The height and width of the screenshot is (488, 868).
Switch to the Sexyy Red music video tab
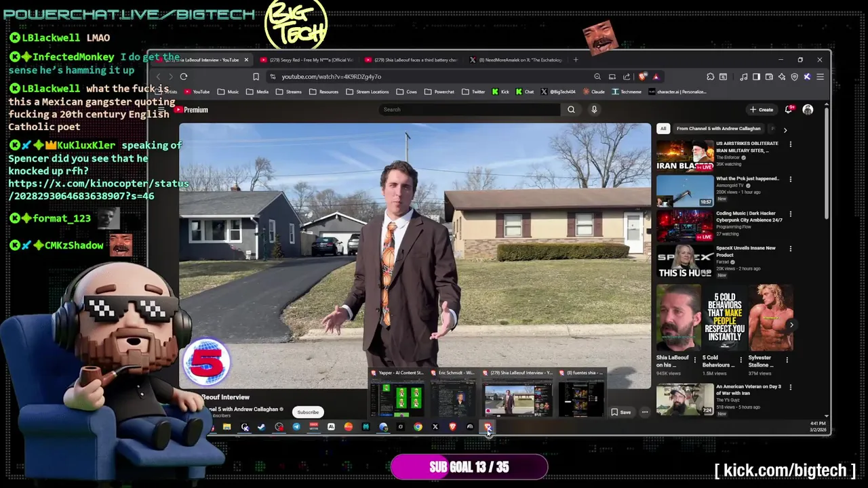point(307,60)
